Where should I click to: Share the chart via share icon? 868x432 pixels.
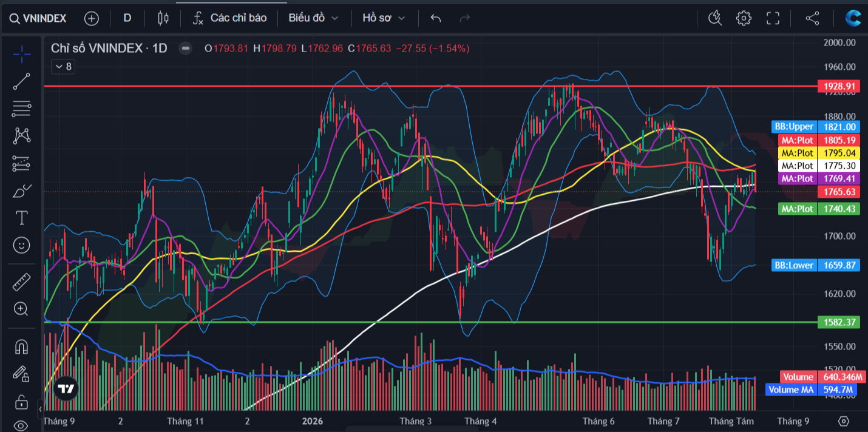click(x=812, y=18)
